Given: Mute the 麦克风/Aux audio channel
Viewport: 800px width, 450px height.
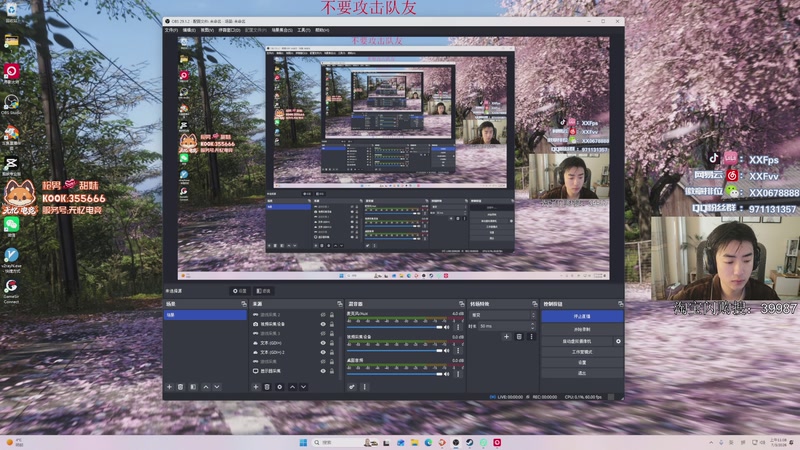Looking at the screenshot, I should click(x=447, y=327).
